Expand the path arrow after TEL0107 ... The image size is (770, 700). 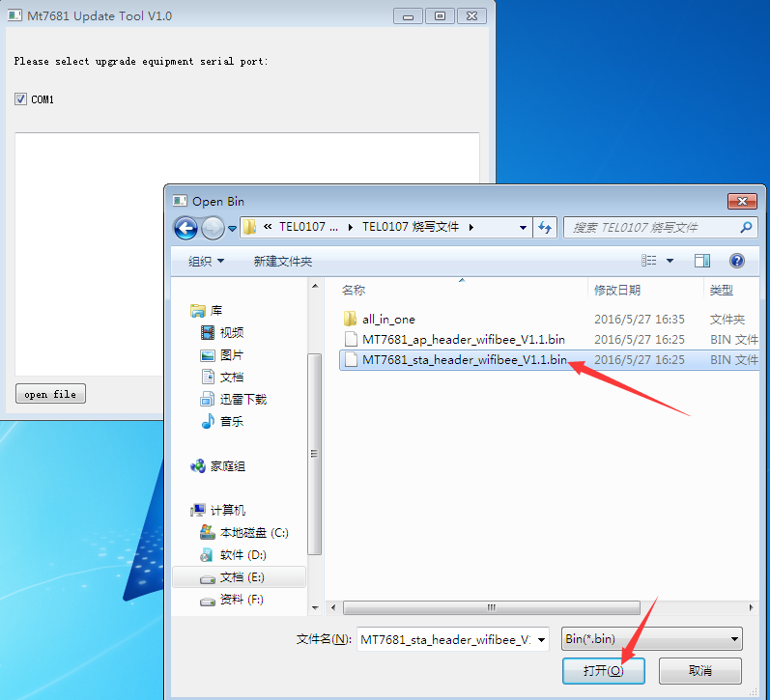(x=350, y=227)
